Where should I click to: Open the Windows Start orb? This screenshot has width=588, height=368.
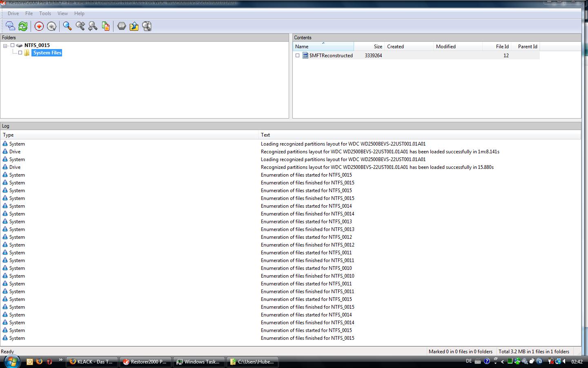coord(11,361)
